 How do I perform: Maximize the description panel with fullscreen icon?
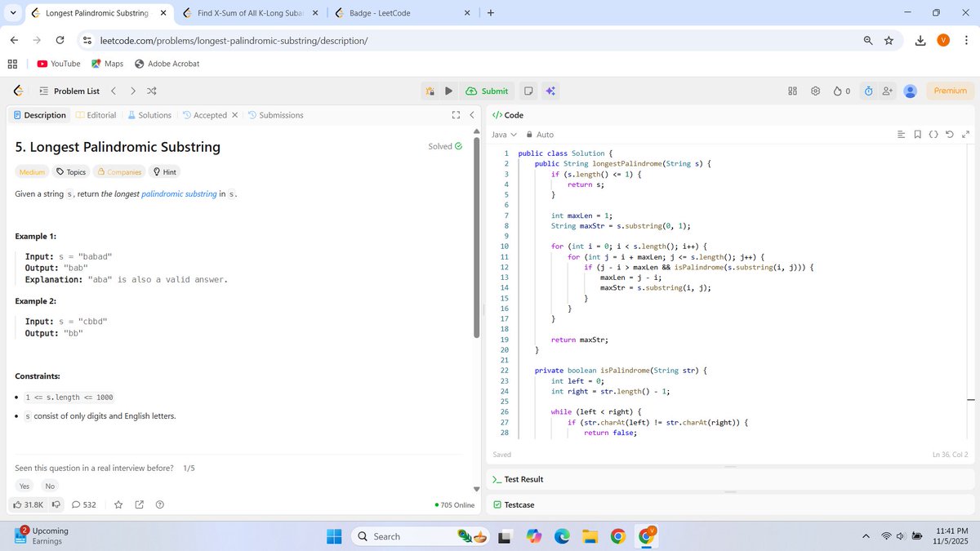(x=457, y=115)
